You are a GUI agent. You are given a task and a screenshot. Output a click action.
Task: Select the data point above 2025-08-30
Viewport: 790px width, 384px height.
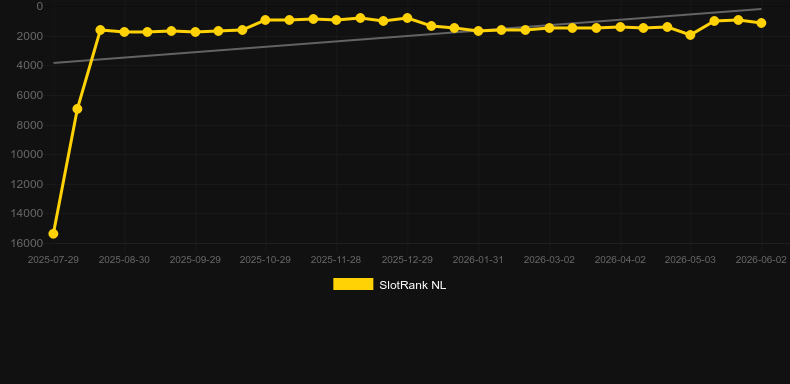[x=124, y=32]
